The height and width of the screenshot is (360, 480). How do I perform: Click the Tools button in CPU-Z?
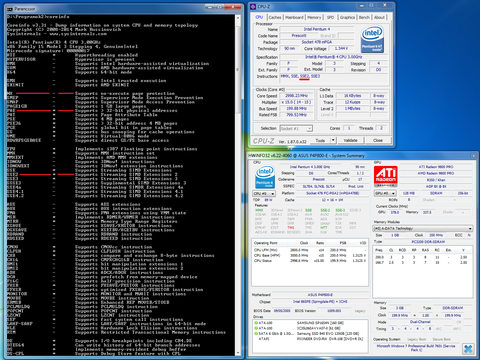tap(320, 140)
